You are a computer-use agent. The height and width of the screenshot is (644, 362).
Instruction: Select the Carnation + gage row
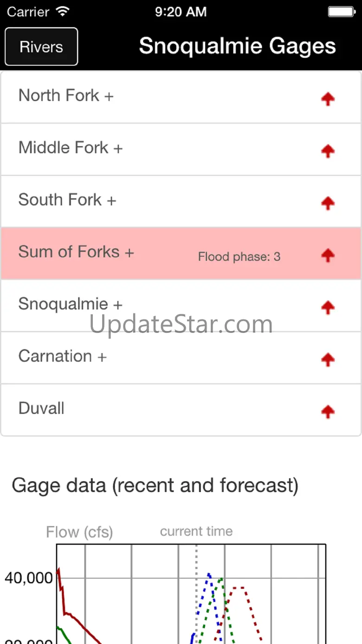pyautogui.click(x=181, y=357)
